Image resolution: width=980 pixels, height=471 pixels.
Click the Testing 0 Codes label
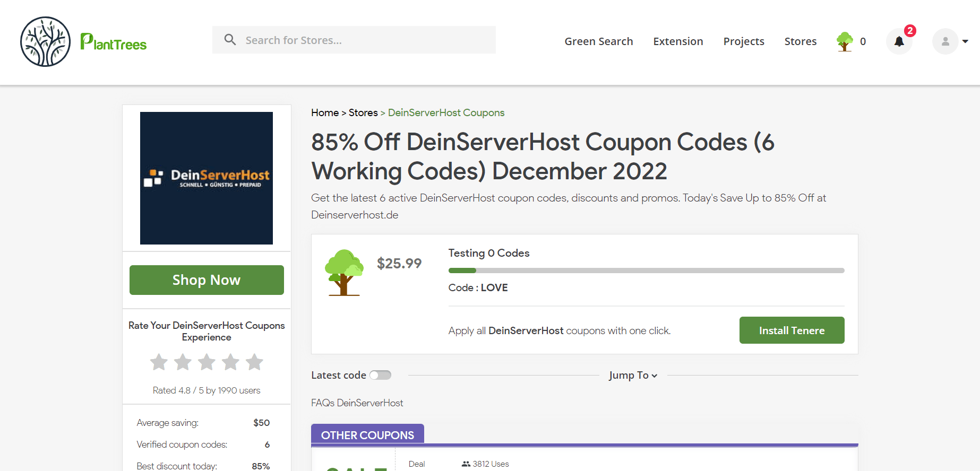pos(489,253)
